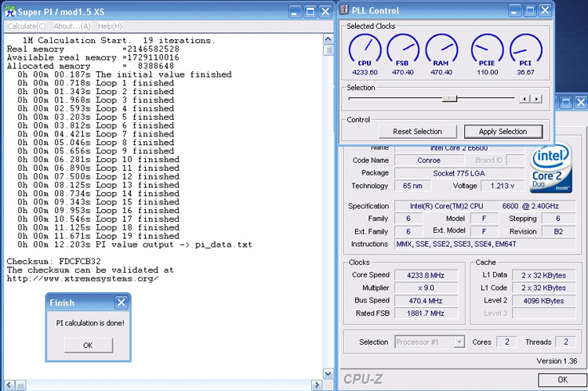
Task: Click the CPU frequency 4233.60 readout
Action: click(365, 72)
